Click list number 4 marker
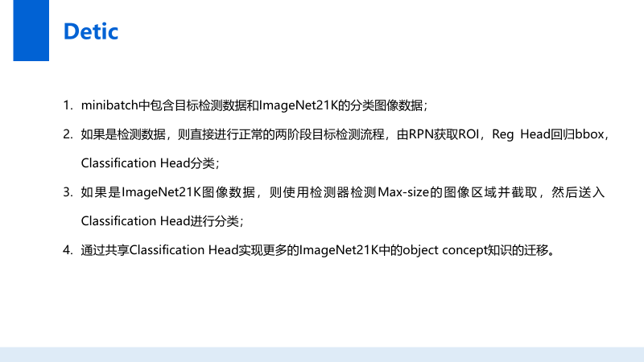Image resolution: width=644 pixels, height=362 pixels. tap(68, 250)
